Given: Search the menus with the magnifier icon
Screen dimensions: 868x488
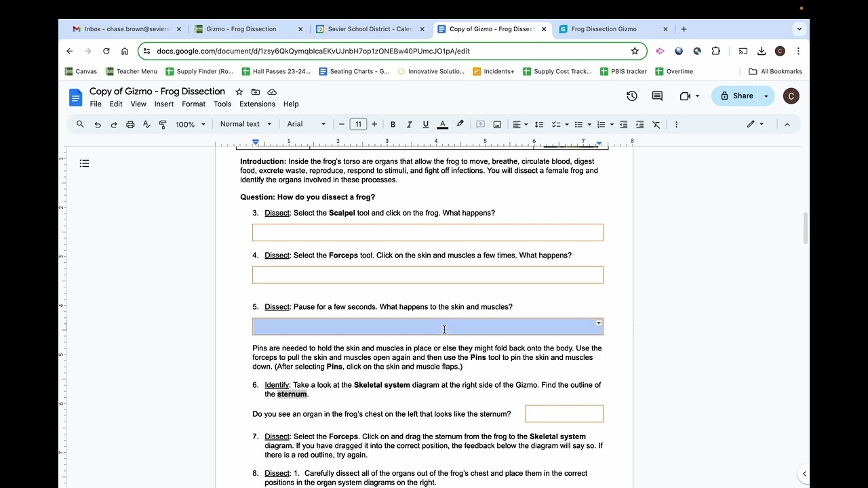Looking at the screenshot, I should 80,124.
